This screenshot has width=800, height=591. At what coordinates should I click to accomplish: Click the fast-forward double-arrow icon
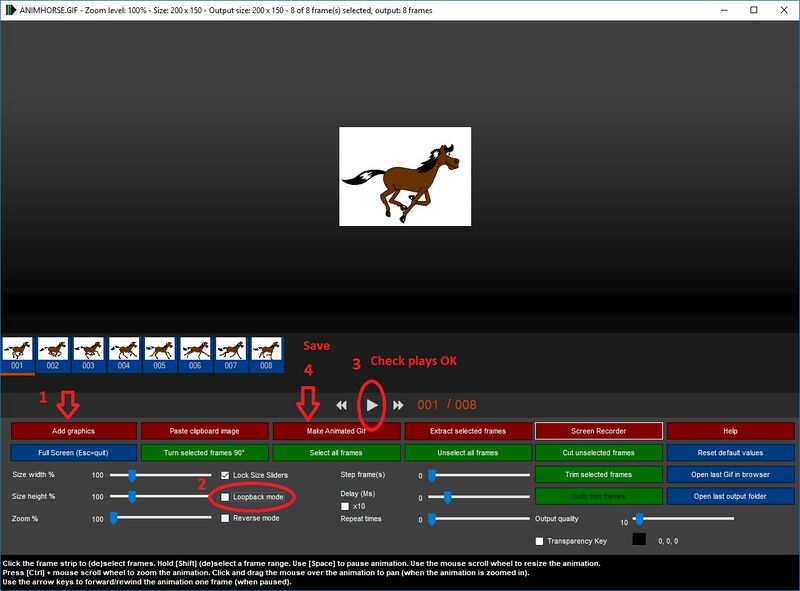(398, 405)
